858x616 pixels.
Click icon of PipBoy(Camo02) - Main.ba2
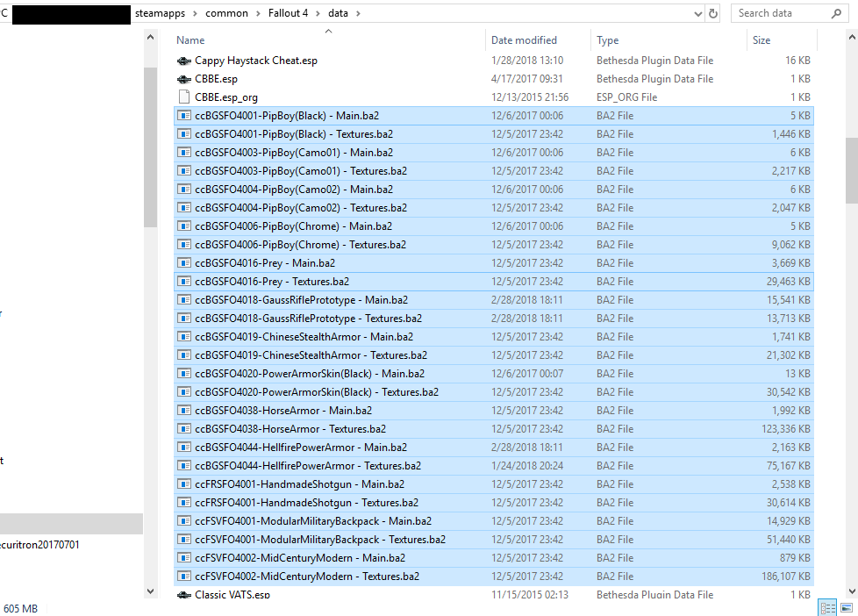[x=184, y=190]
